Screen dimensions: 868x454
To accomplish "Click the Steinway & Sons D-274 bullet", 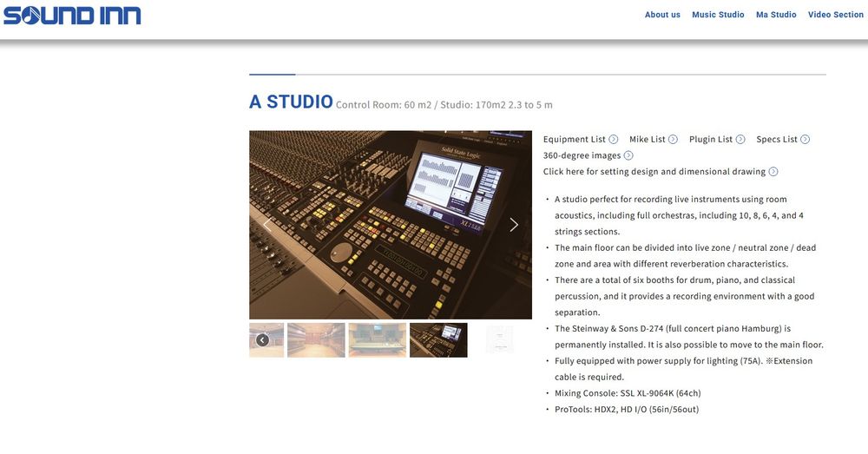I will click(x=688, y=337).
